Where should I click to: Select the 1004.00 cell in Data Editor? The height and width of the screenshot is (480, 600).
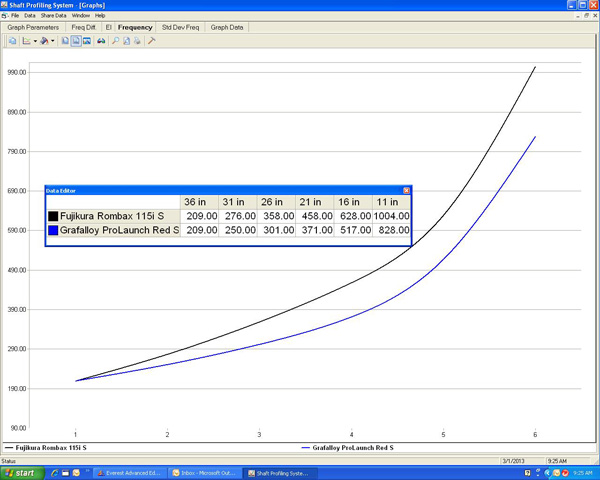pos(391,216)
